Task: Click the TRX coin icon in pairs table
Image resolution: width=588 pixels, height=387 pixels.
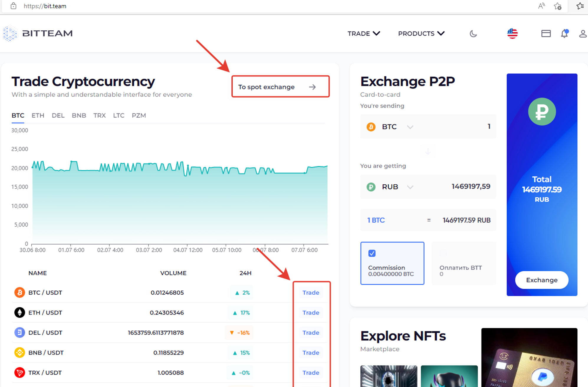Action: (x=19, y=373)
